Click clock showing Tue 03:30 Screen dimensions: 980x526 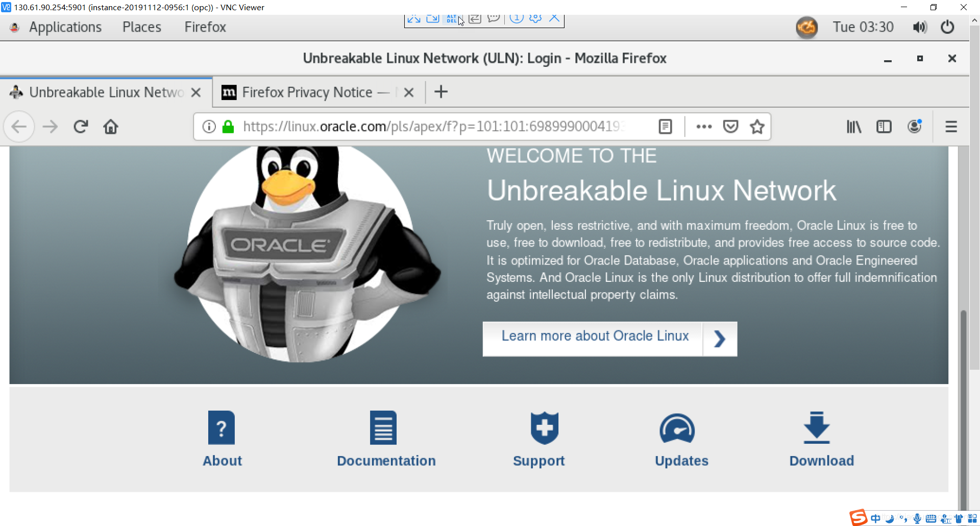863,27
